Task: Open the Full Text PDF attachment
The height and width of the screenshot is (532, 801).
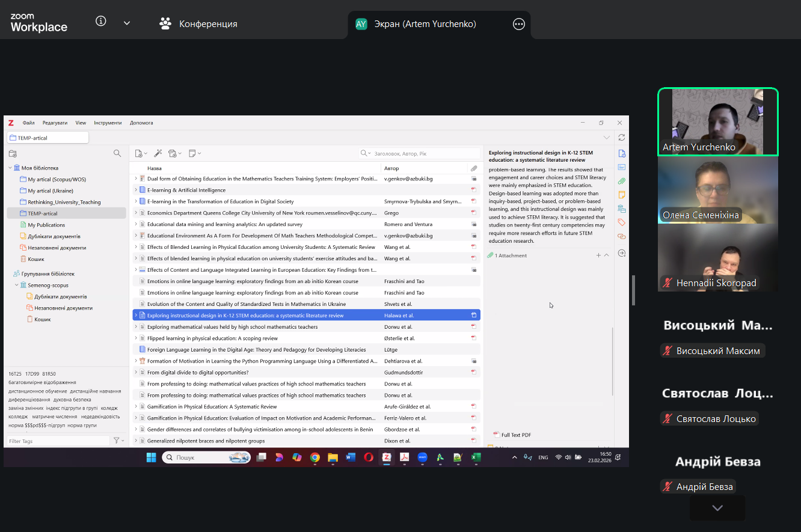Action: pos(515,435)
